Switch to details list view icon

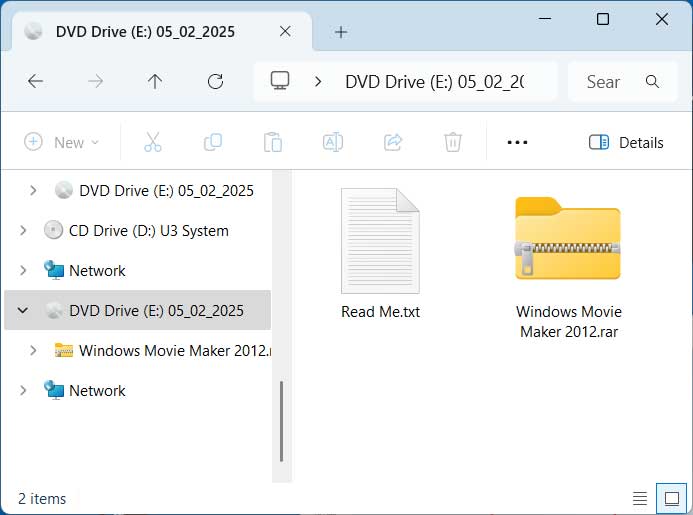(640, 499)
